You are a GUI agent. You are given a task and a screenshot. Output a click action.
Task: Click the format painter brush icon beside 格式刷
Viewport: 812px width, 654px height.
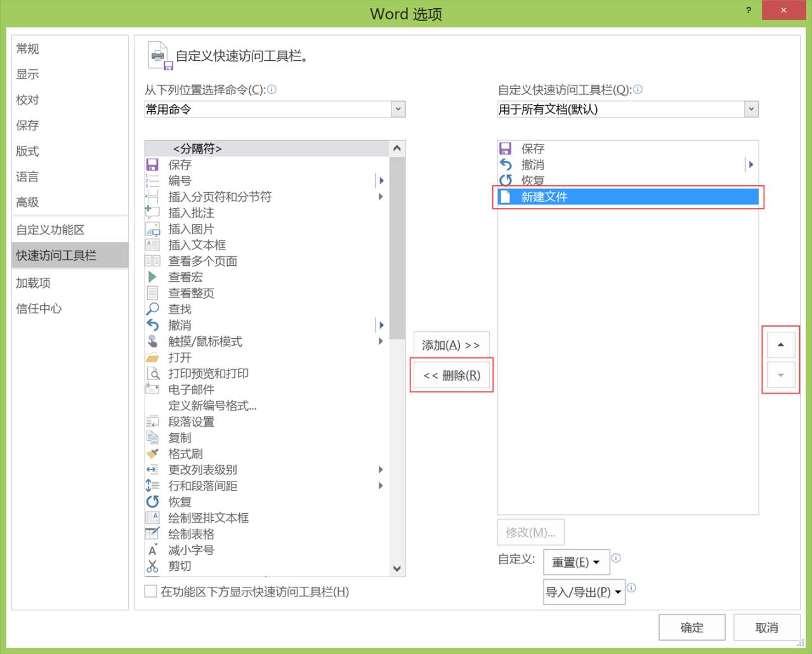(x=152, y=454)
